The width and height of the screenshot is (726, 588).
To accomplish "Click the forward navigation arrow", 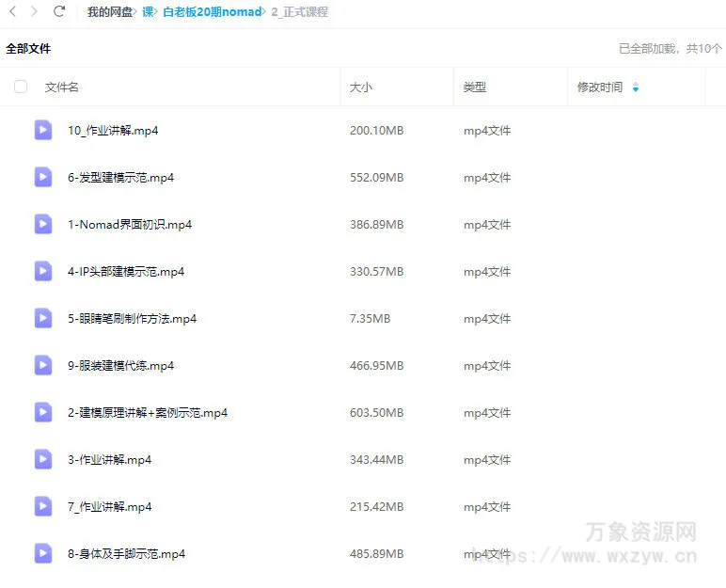I will [35, 11].
